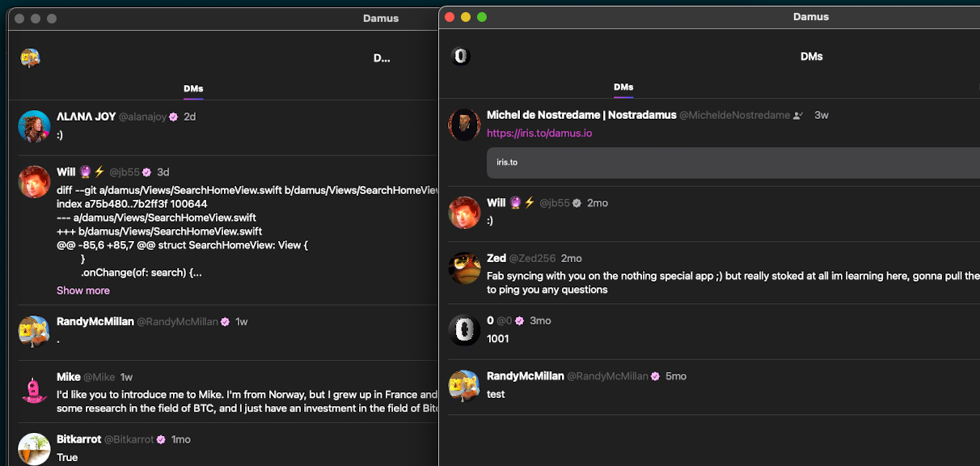Image resolution: width=980 pixels, height=466 pixels.
Task: Click verified badge next to @RandyMcMillan in right window
Action: click(655, 376)
